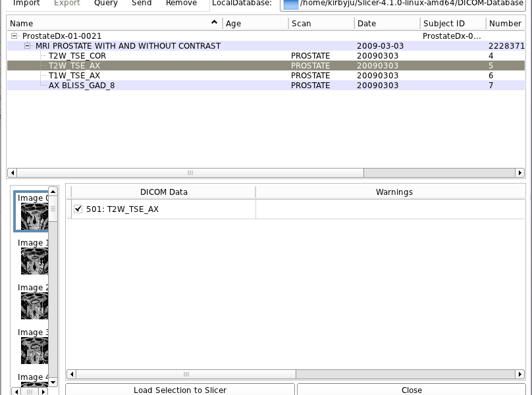Click the thumbnail vertical scrollbar handle
Image resolution: width=532 pixels, height=395 pixels.
click(x=53, y=209)
